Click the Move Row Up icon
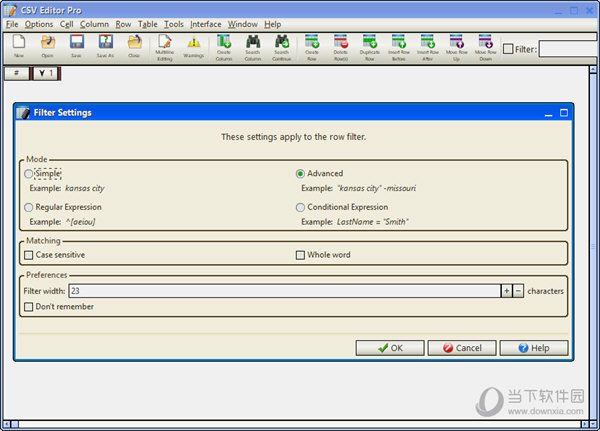Screen dimensions: 600x431 coord(457,48)
